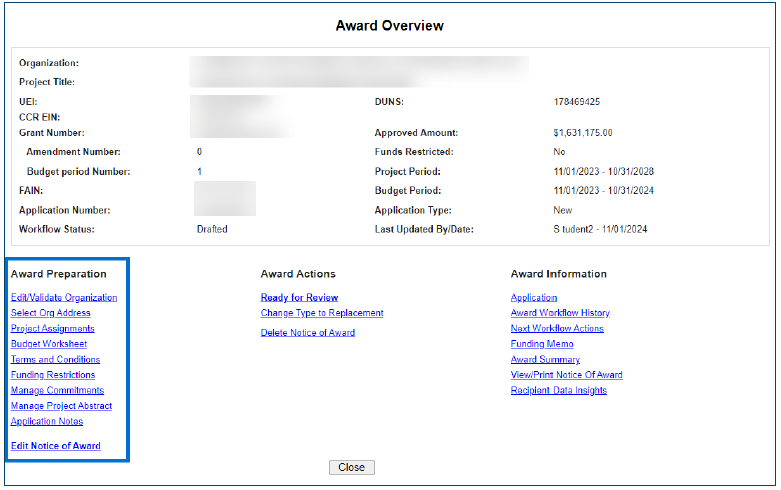View Terms and Conditions

pos(55,359)
